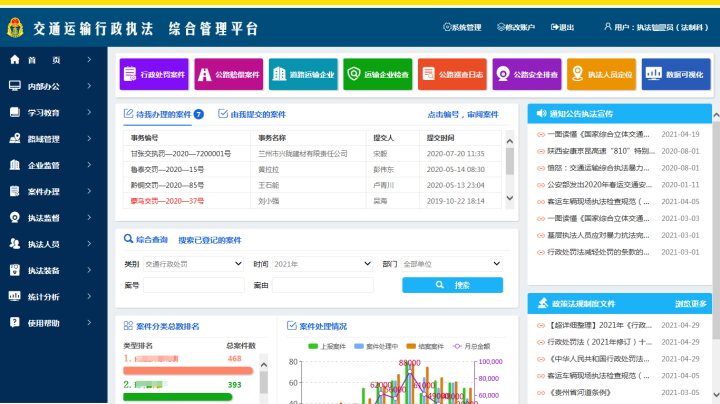Click the blue 搜索 button
Screen dimensions: 720x404
452,285
